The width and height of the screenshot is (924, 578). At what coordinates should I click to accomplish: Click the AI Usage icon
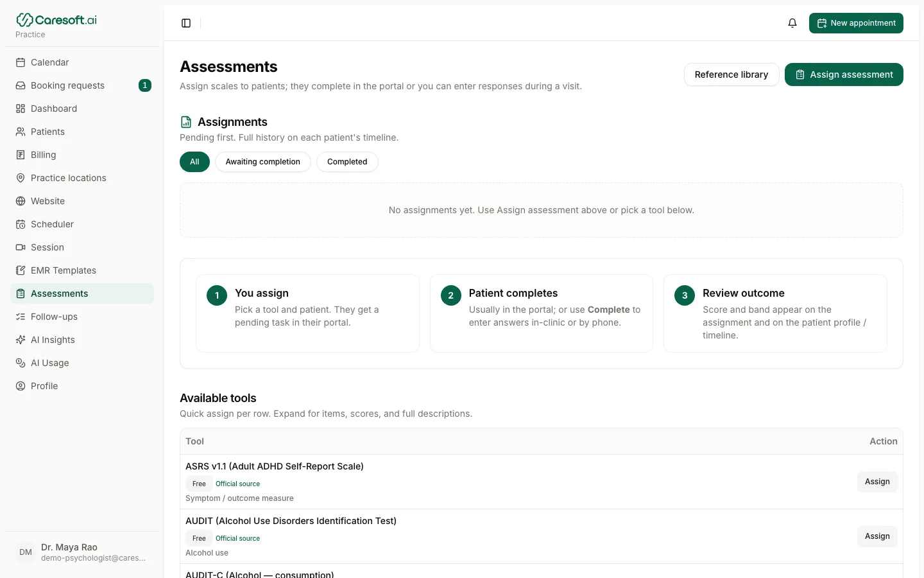pyautogui.click(x=21, y=363)
